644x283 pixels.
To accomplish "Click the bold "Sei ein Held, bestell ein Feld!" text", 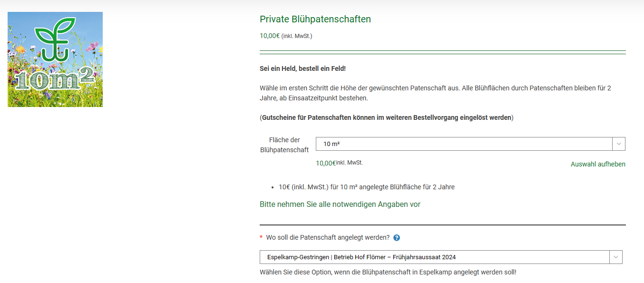I will [302, 68].
